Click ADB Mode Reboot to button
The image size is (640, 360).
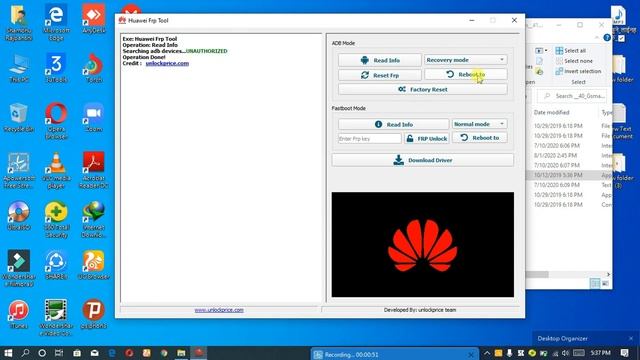tap(466, 74)
